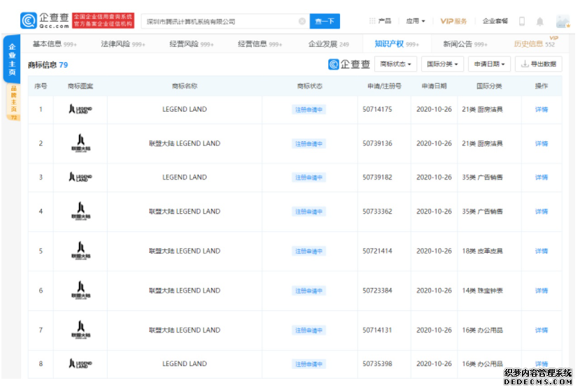The height and width of the screenshot is (392, 580).
Task: Switch to 经营风险 tab
Action: tap(191, 44)
